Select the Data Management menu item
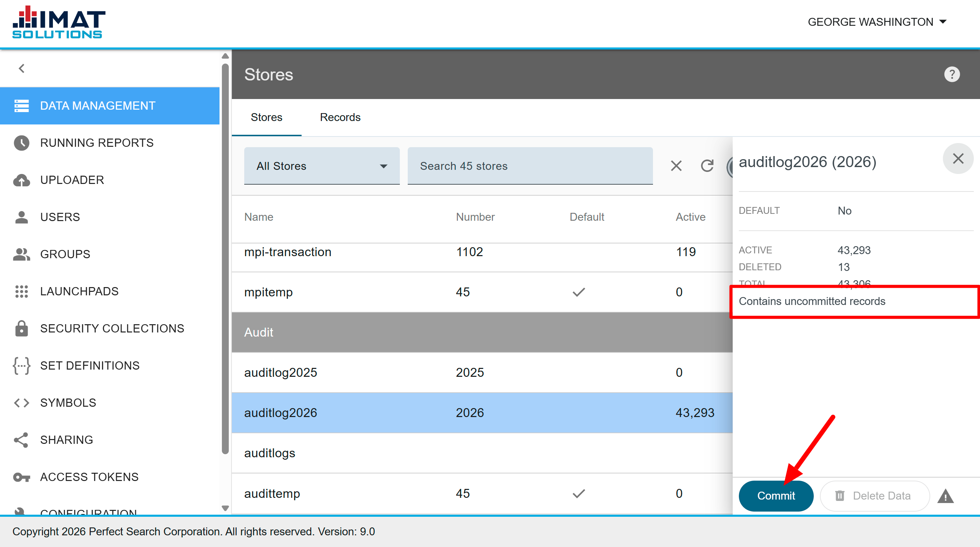 [110, 106]
